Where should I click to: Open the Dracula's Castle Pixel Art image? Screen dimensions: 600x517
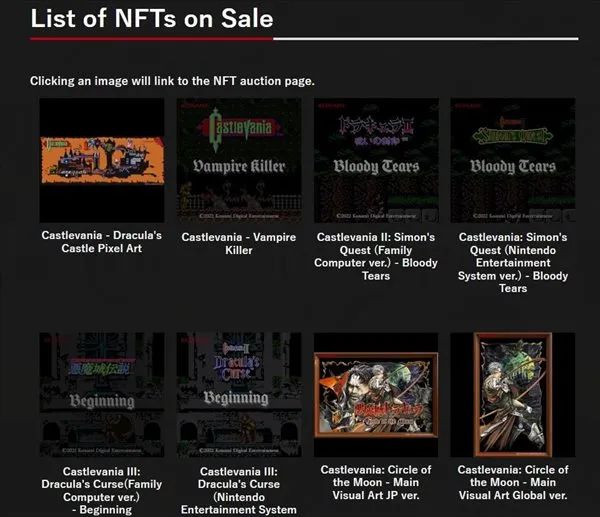click(102, 160)
